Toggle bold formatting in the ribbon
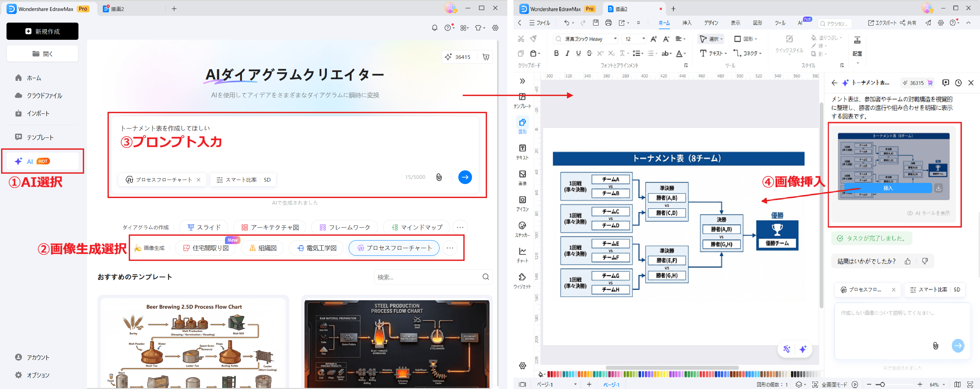 coord(556,53)
